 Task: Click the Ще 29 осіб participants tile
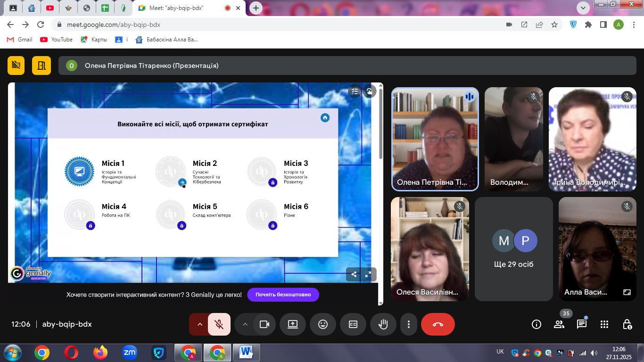coord(514,249)
